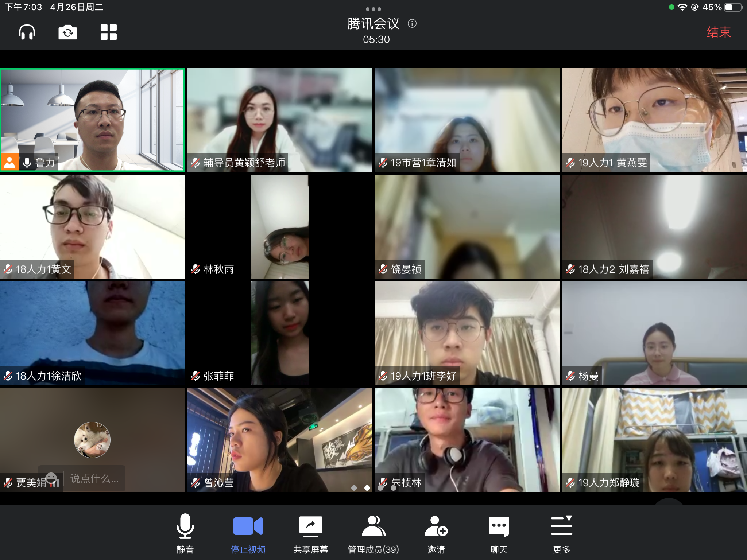747x560 pixels.
Task: Change layout with the grid view icon
Action: (x=109, y=32)
